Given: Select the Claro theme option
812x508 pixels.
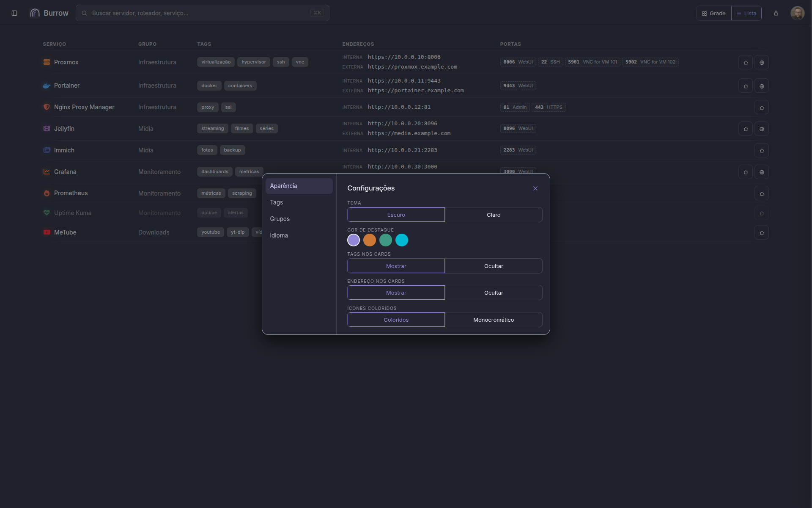Looking at the screenshot, I should click(494, 215).
